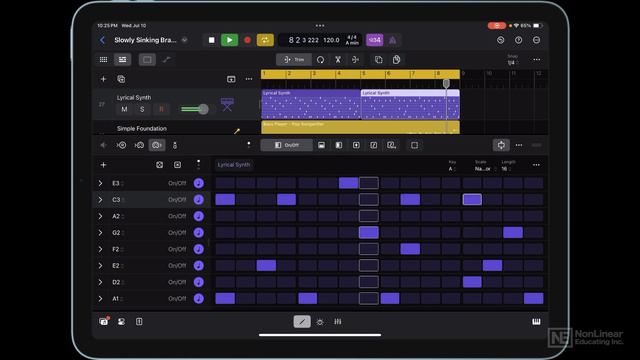The image size is (640, 360).
Task: Start recording with the red record button
Action: coord(247,40)
